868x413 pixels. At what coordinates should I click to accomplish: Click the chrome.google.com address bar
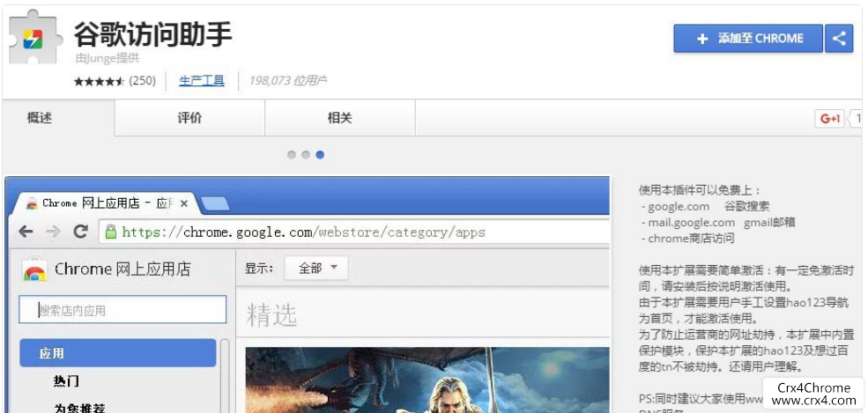coord(354,232)
